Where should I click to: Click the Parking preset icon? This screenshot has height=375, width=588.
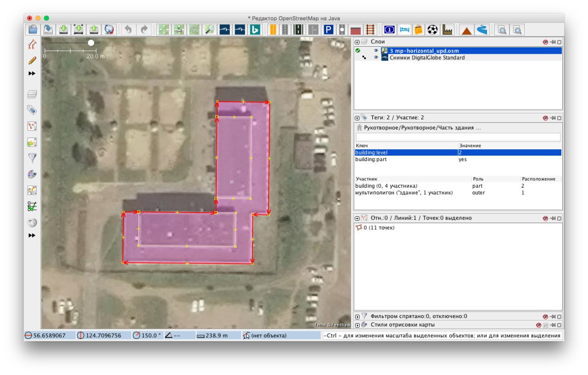coord(328,30)
